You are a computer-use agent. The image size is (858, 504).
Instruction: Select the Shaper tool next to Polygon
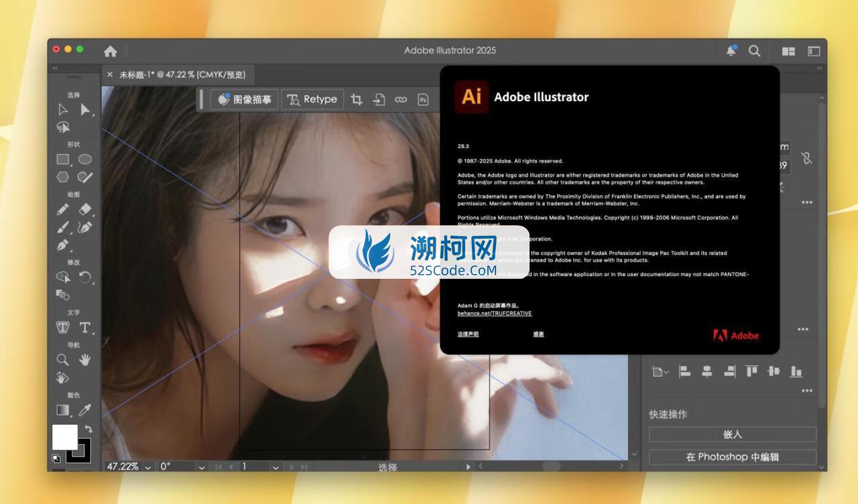[x=85, y=177]
